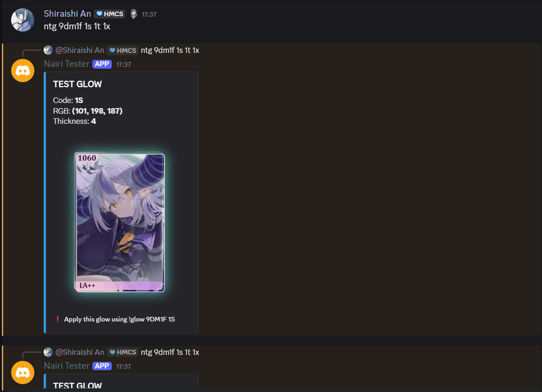Jump to the replied message via the first @Shiraishi An mention

pos(80,51)
